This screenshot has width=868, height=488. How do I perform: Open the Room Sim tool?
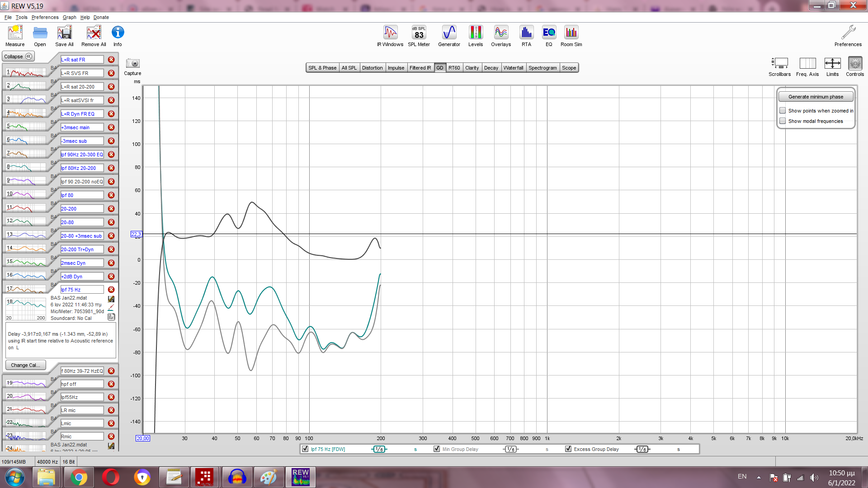(x=571, y=36)
